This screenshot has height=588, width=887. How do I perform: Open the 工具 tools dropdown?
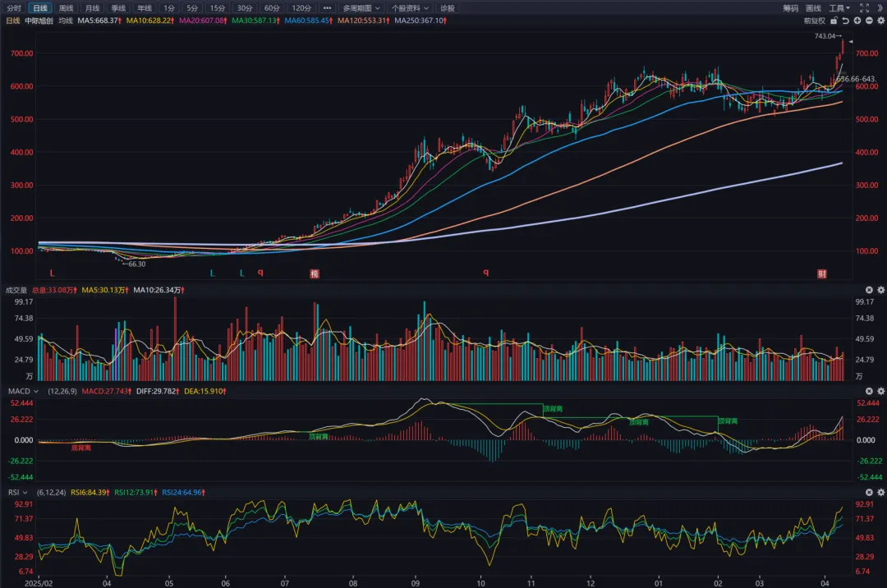point(839,8)
